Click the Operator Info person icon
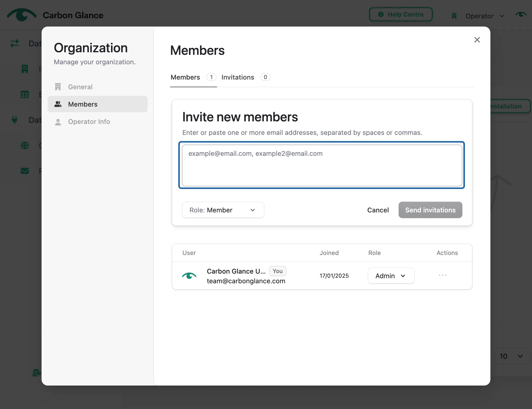 coord(58,122)
